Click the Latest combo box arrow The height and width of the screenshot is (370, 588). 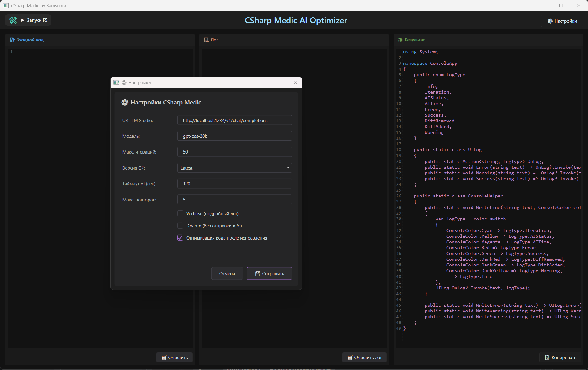coord(288,168)
